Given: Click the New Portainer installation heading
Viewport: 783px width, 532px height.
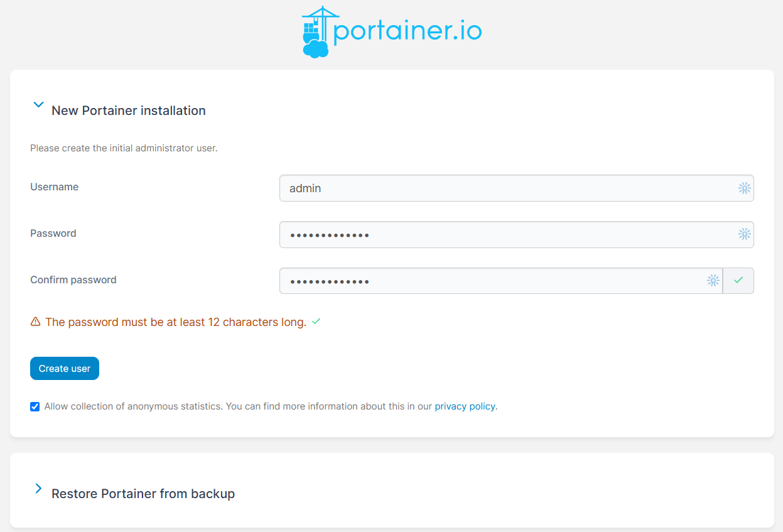Looking at the screenshot, I should tap(129, 111).
